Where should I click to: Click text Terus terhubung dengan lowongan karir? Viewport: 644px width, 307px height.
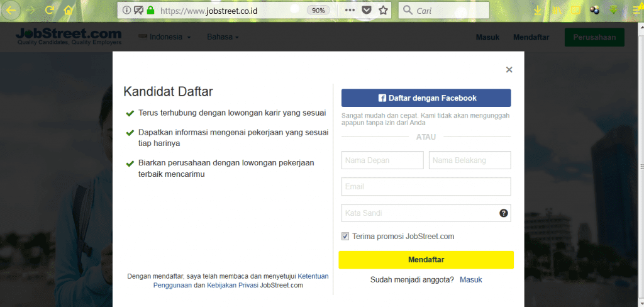point(232,113)
